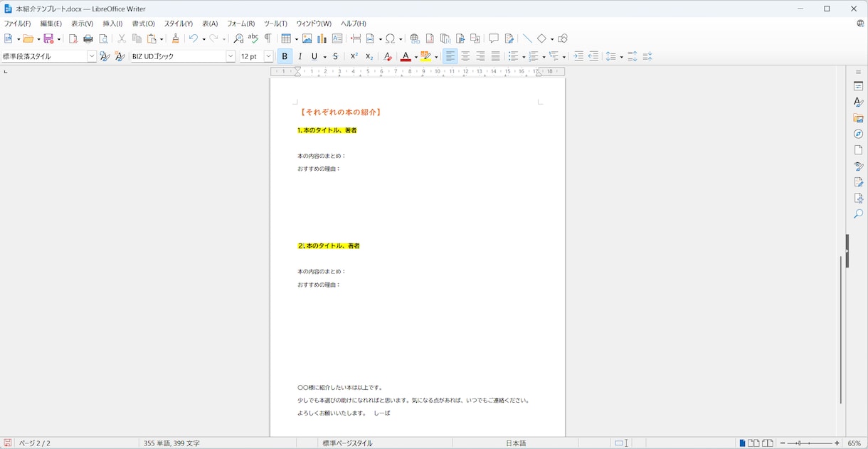The image size is (868, 449).
Task: Print the document with the printer icon
Action: pos(88,38)
